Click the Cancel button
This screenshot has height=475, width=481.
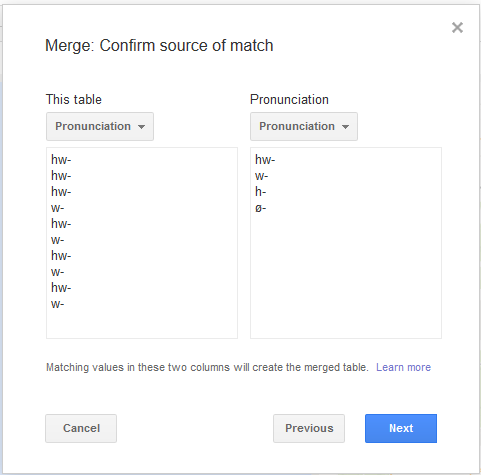coord(81,428)
